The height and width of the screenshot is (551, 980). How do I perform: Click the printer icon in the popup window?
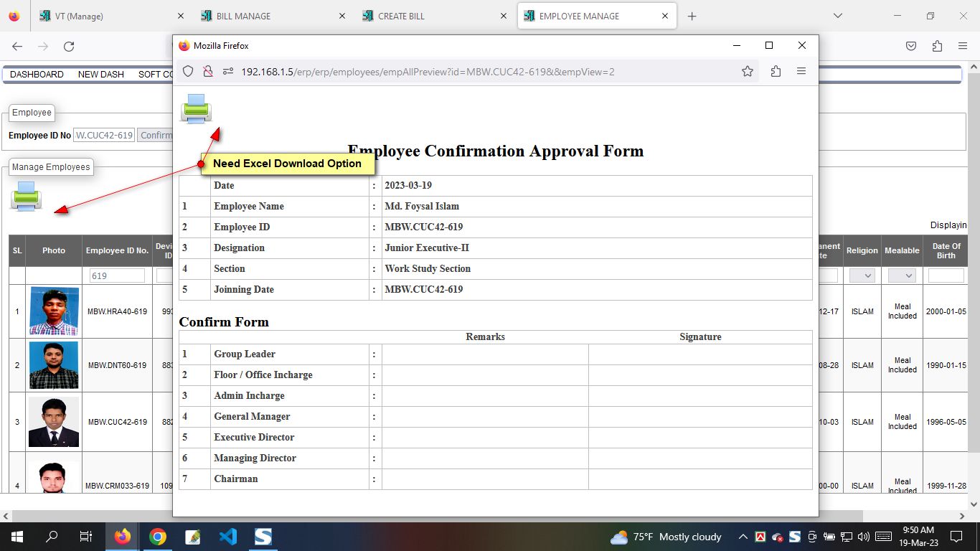pos(196,108)
